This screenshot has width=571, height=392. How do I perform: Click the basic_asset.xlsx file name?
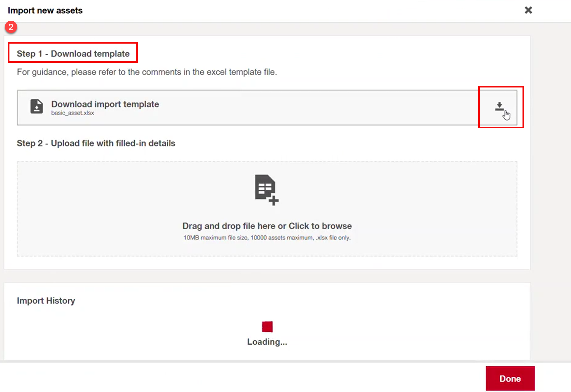(73, 113)
